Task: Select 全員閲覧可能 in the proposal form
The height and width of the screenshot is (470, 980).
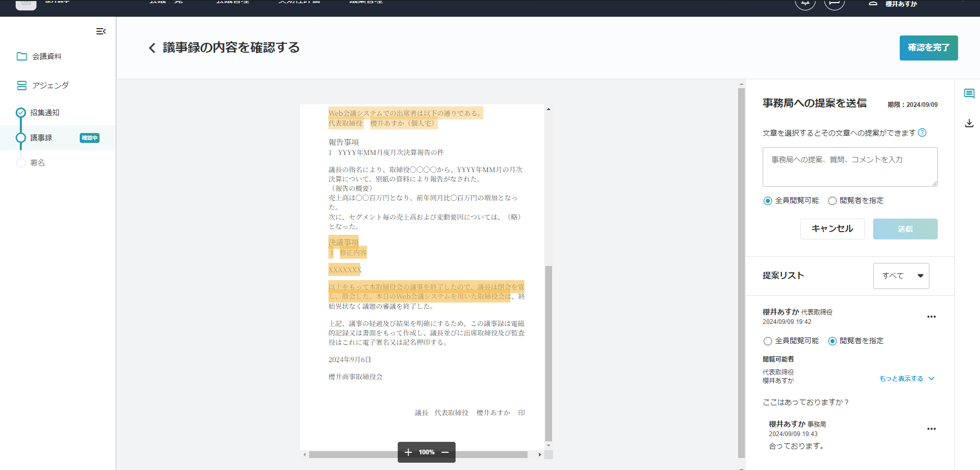Action: [768, 201]
